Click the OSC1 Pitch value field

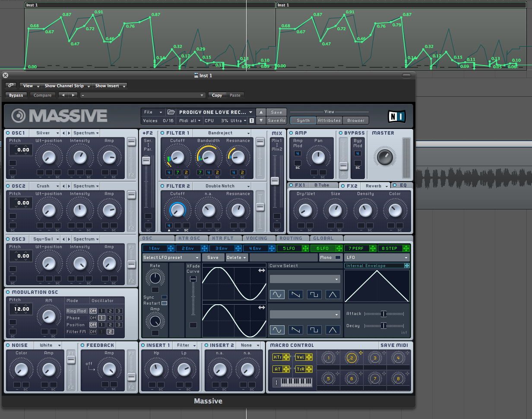(21, 150)
